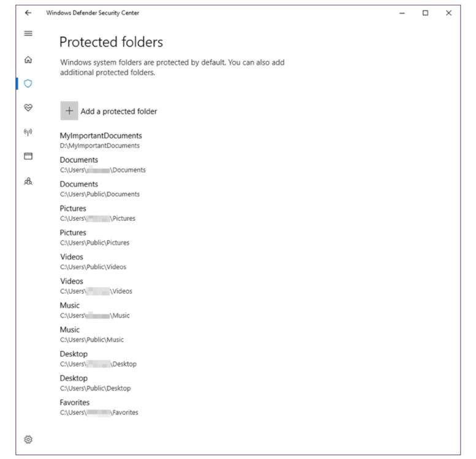Click the back arrow in title bar
The image size is (476, 459).
(x=28, y=13)
